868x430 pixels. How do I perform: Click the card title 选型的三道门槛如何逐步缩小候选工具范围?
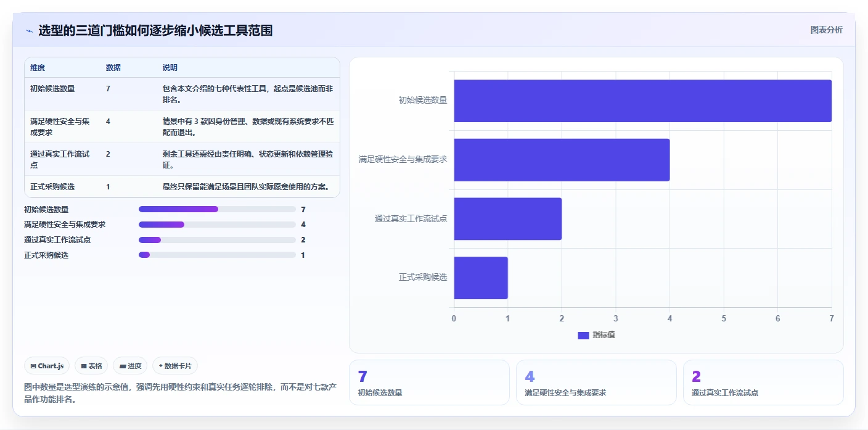coord(155,30)
